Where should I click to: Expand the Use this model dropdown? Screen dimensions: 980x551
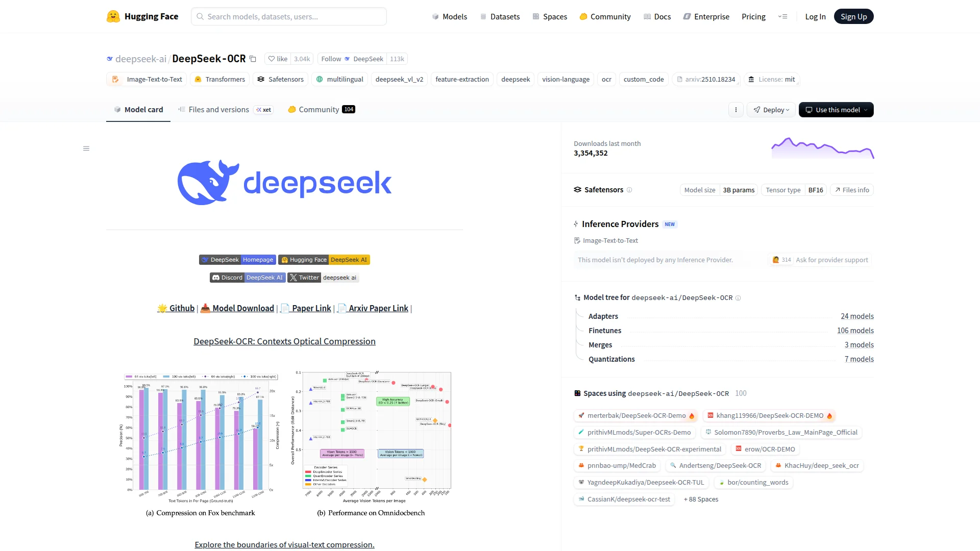[867, 110]
